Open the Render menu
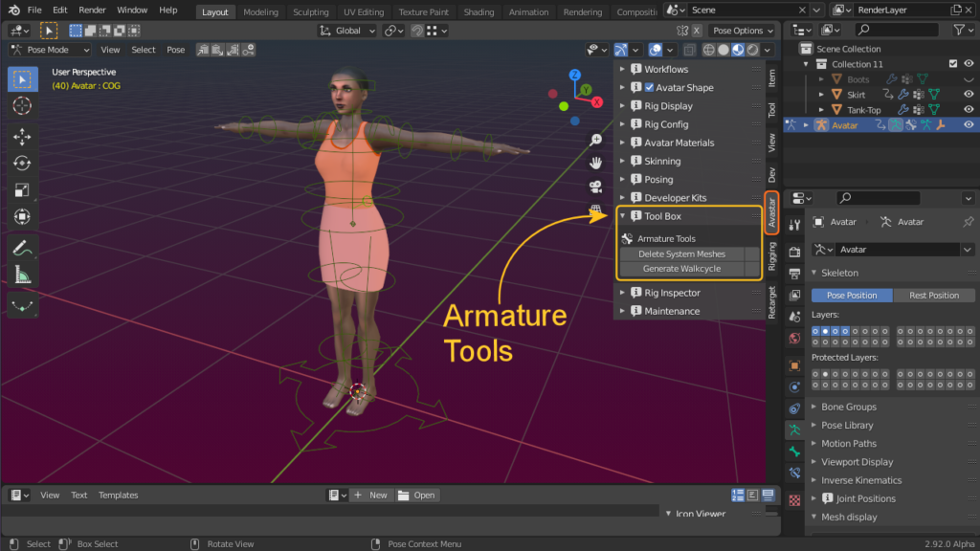Viewport: 980px width, 551px height. tap(92, 10)
